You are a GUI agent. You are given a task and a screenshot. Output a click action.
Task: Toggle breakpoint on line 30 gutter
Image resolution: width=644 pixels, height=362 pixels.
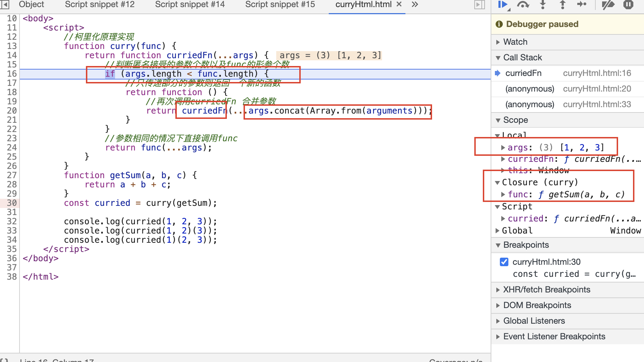(x=12, y=203)
